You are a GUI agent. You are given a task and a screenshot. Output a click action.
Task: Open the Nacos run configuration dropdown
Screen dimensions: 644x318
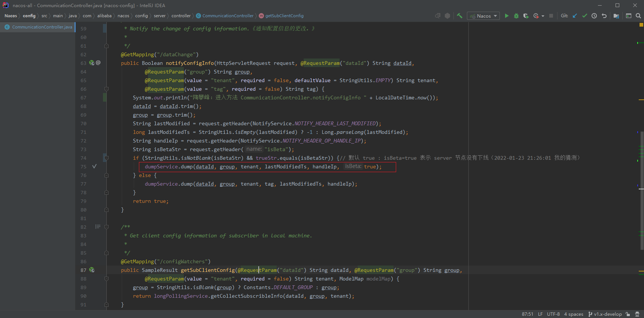coord(483,16)
